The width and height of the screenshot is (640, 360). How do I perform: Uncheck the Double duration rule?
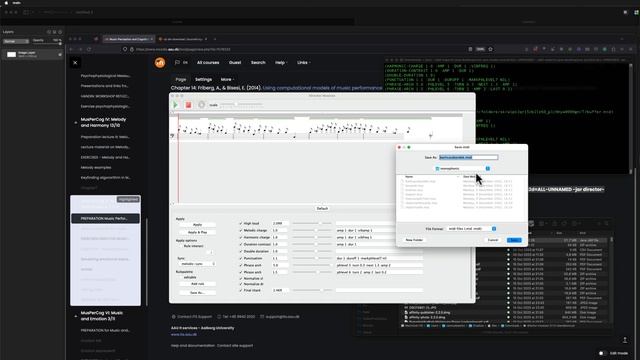coord(240,251)
